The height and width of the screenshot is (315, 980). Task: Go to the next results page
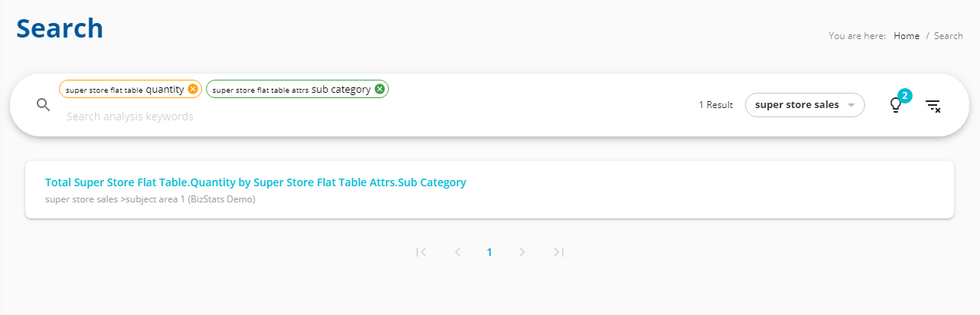tap(522, 252)
